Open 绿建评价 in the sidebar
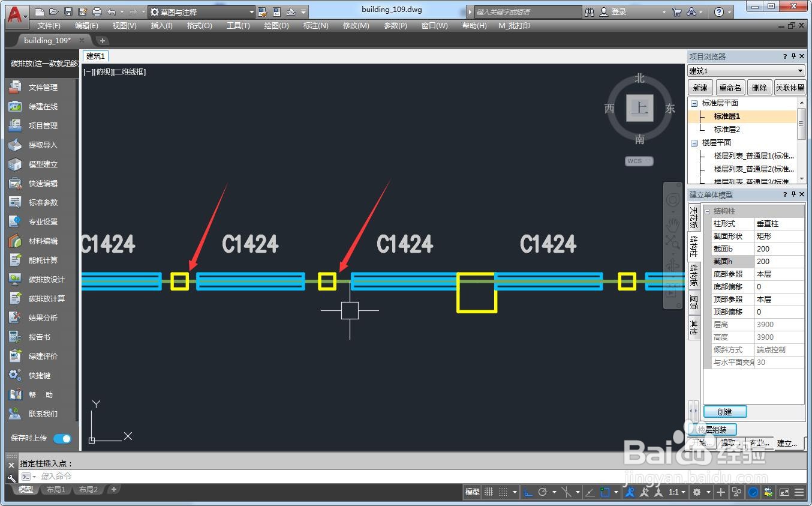 40,357
